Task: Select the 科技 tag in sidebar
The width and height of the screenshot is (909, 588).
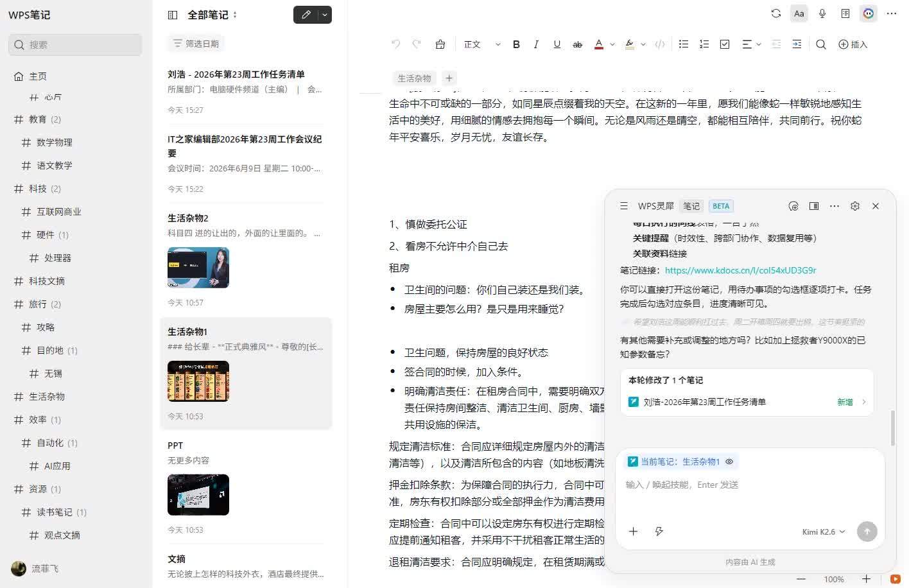Action: 37,189
